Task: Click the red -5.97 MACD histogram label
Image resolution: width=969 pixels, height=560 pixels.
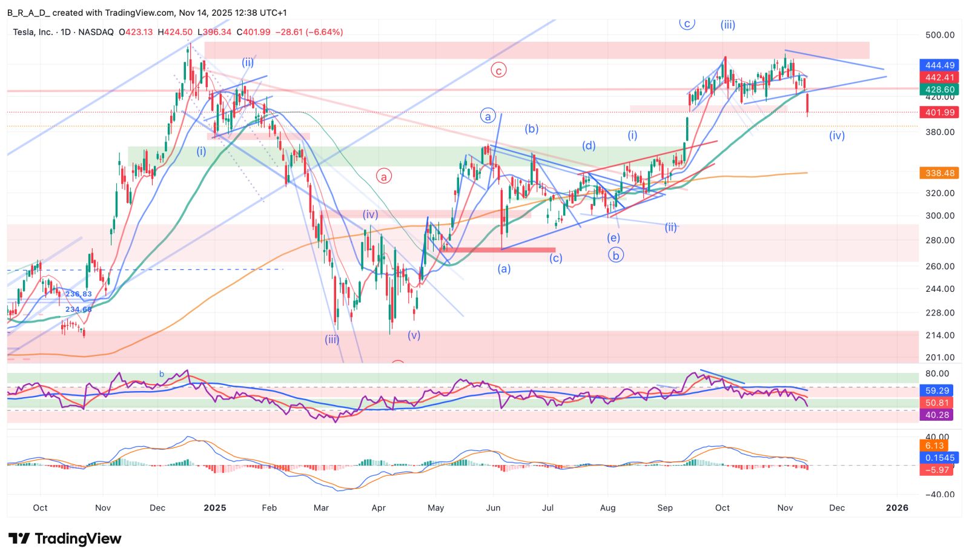Action: tap(936, 470)
